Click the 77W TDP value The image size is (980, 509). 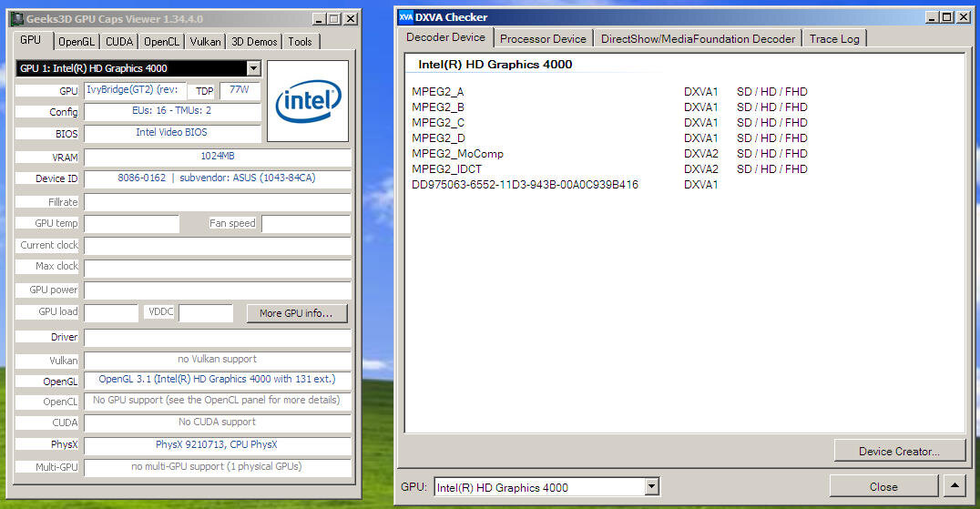(x=240, y=90)
